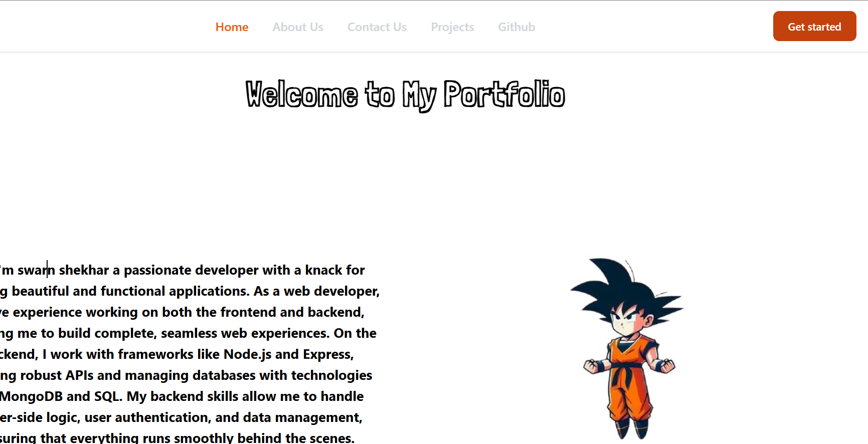Click 'MongoDB' in the bio text
The width and height of the screenshot is (868, 444).
(31, 396)
